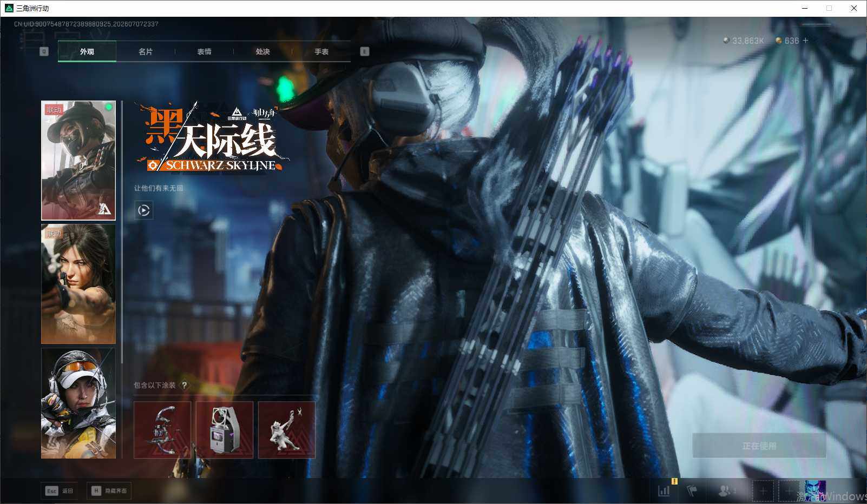Add currency with the plus icon
This screenshot has height=504, width=867.
805,41
